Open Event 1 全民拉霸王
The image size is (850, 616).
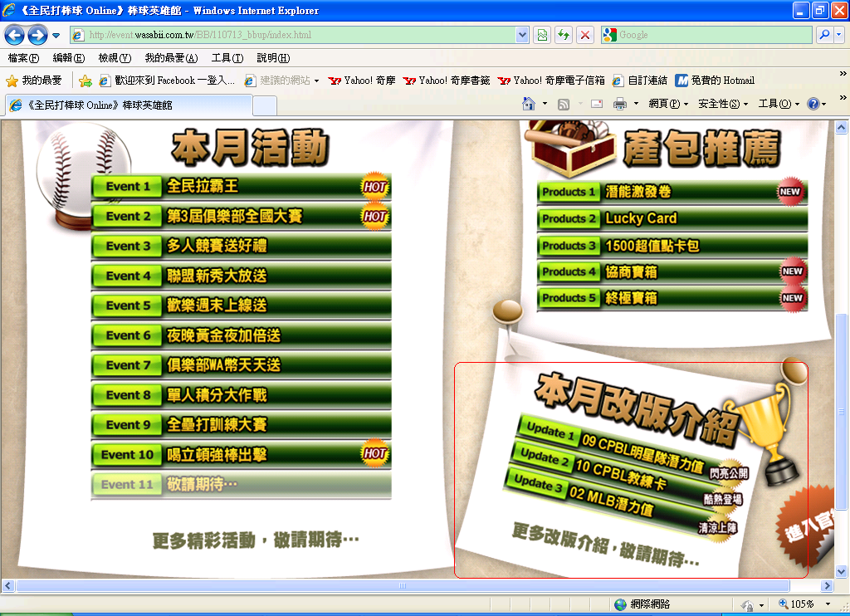click(x=242, y=187)
